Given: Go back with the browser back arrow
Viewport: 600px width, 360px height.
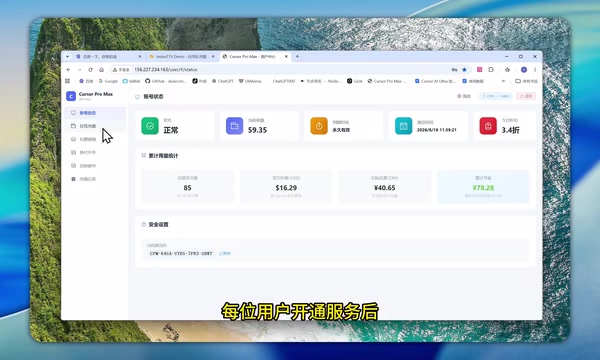Looking at the screenshot, I should 68,70.
